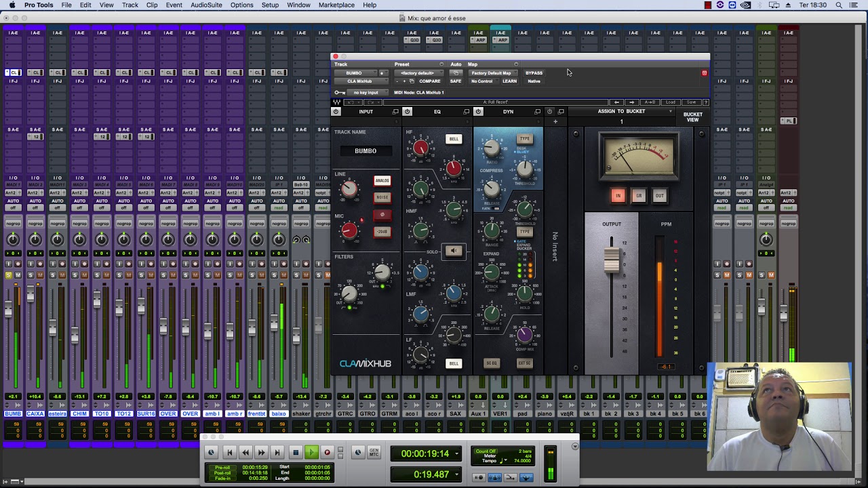Click the transport Stop button
Image resolution: width=868 pixels, height=488 pixels.
point(295,453)
